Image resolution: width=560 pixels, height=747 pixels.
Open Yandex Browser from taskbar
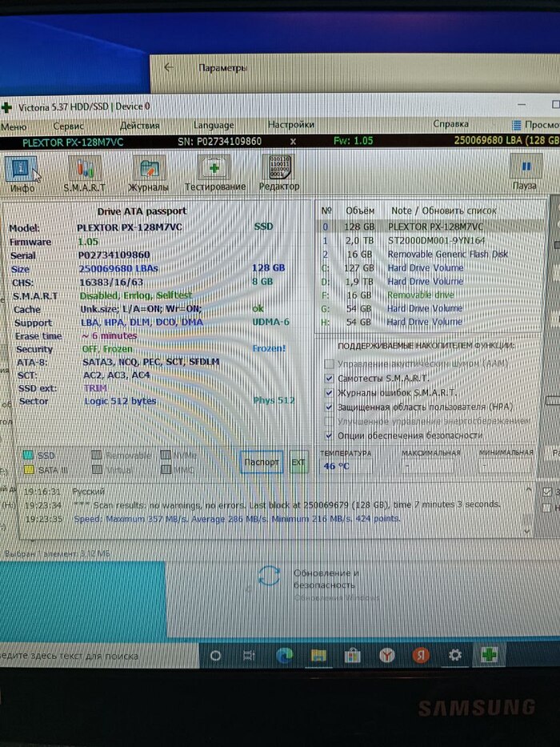pos(386,656)
